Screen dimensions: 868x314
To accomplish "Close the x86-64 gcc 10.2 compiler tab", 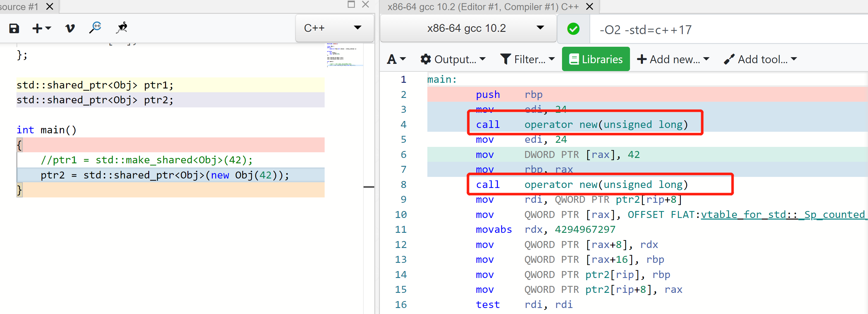I will click(x=590, y=6).
